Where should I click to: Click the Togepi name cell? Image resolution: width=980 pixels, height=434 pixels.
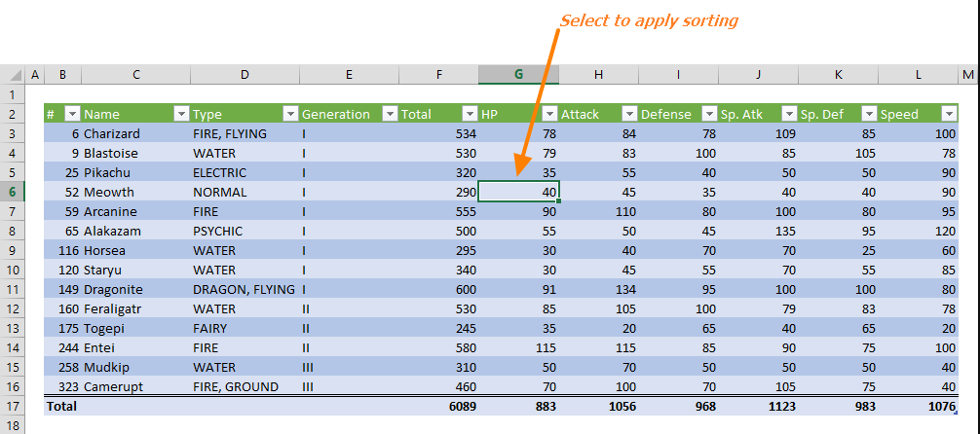(135, 328)
